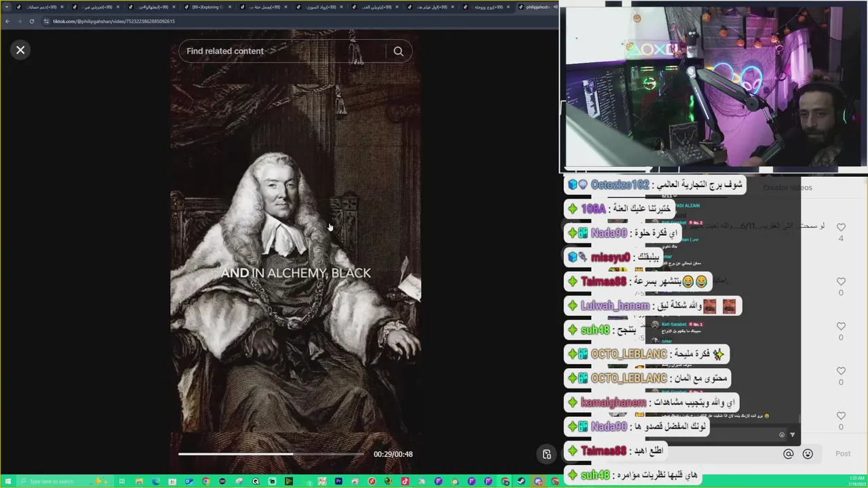Click the kamalghanem chat username
868x488 pixels.
614,403
